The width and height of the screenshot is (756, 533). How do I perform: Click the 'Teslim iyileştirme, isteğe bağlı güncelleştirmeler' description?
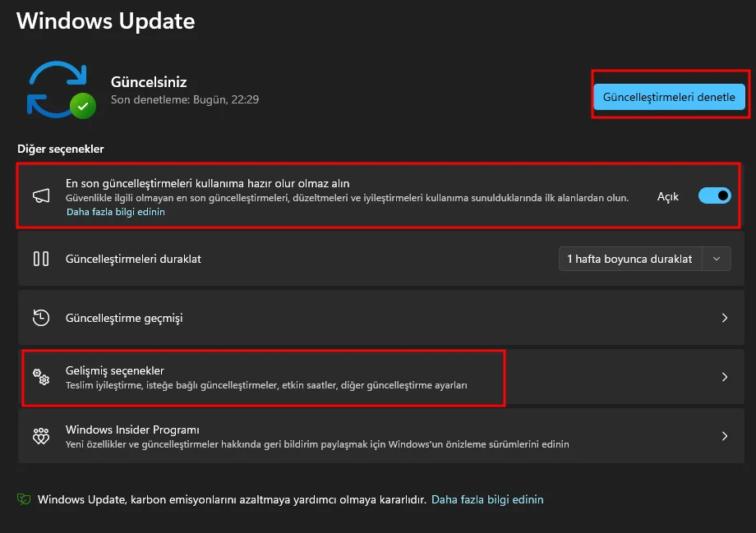tap(266, 385)
